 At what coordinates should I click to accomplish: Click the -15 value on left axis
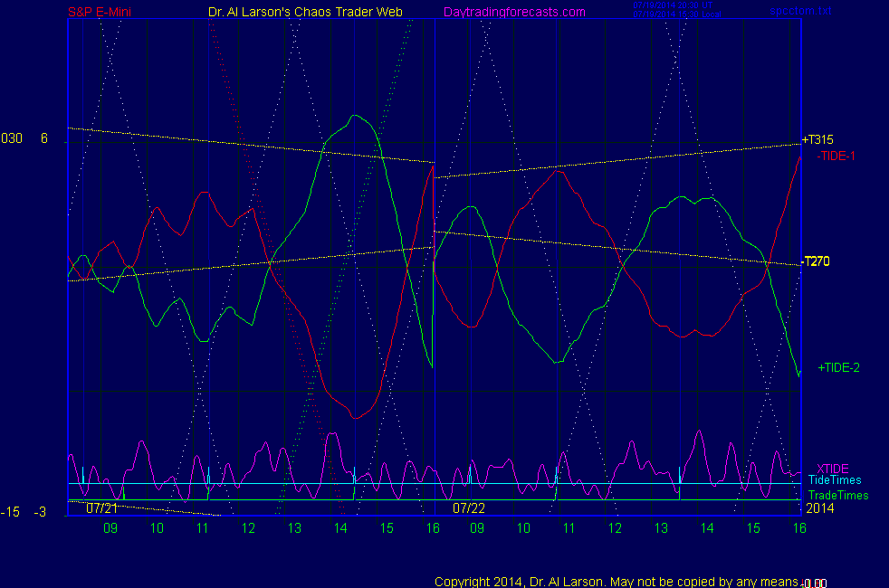pos(10,512)
